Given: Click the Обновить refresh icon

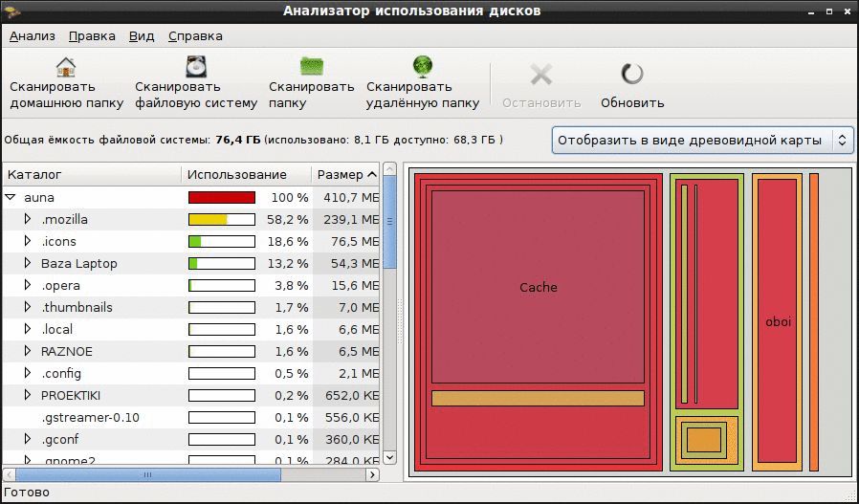Looking at the screenshot, I should click(631, 74).
